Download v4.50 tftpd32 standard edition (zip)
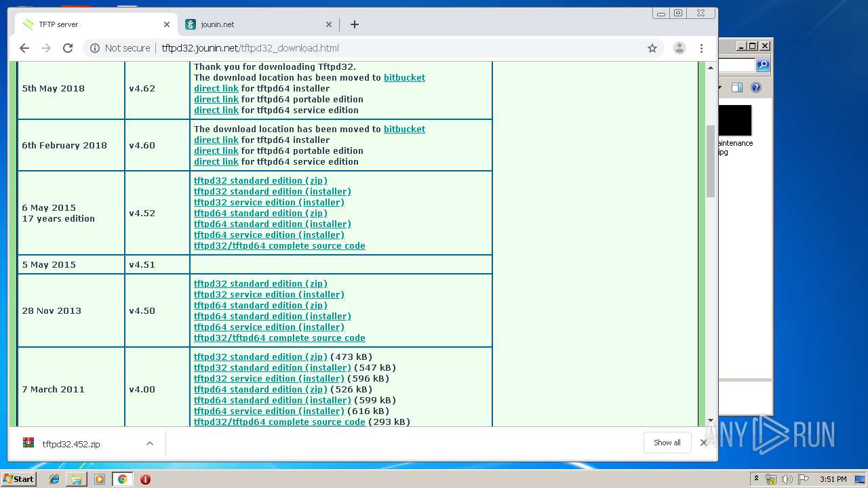The width and height of the screenshot is (868, 488). click(x=260, y=283)
